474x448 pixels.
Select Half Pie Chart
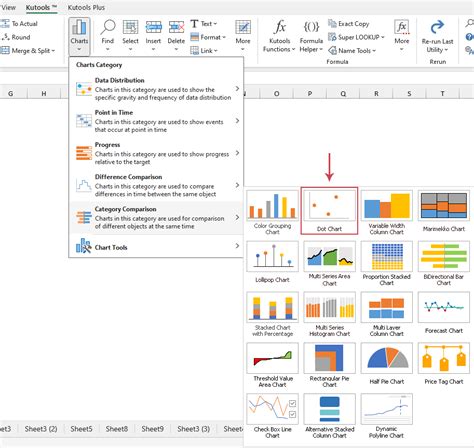[387, 364]
